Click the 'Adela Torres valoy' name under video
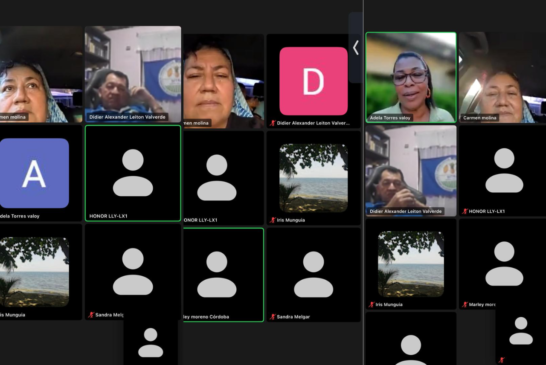Screen dimensions: 546x365 click(390, 118)
